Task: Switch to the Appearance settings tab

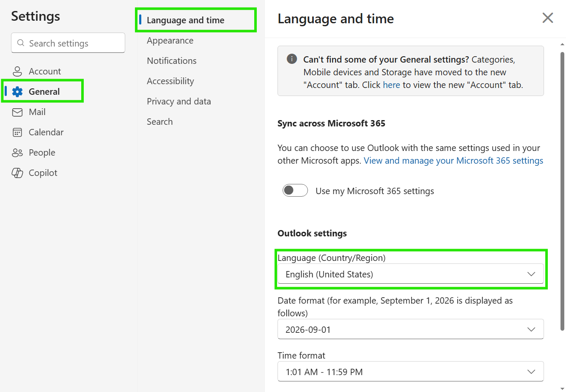Action: pos(170,41)
